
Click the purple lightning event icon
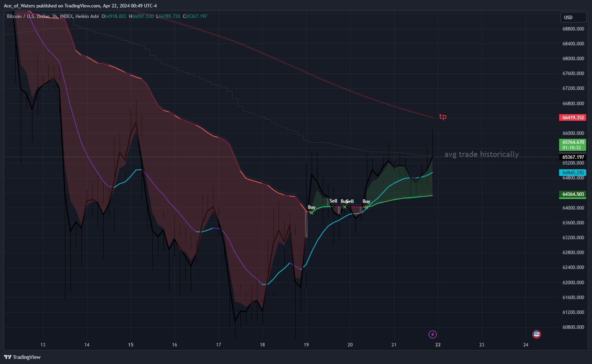coord(432,334)
